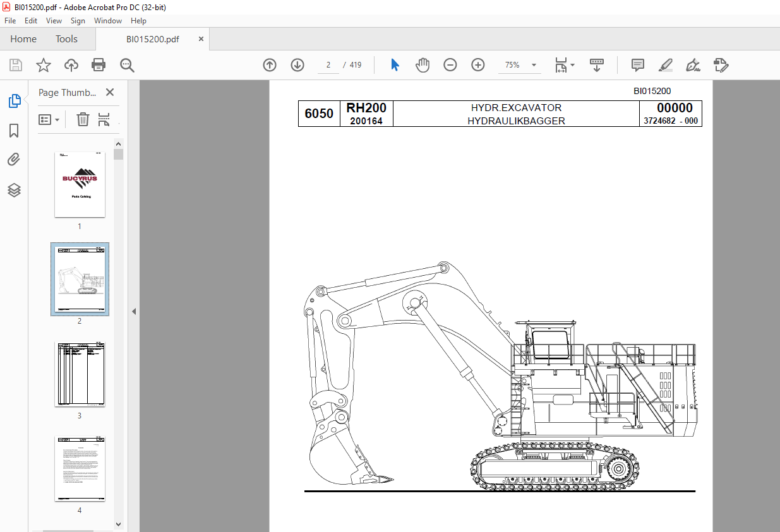
Task: Click RH200 text in page header
Action: [x=366, y=108]
